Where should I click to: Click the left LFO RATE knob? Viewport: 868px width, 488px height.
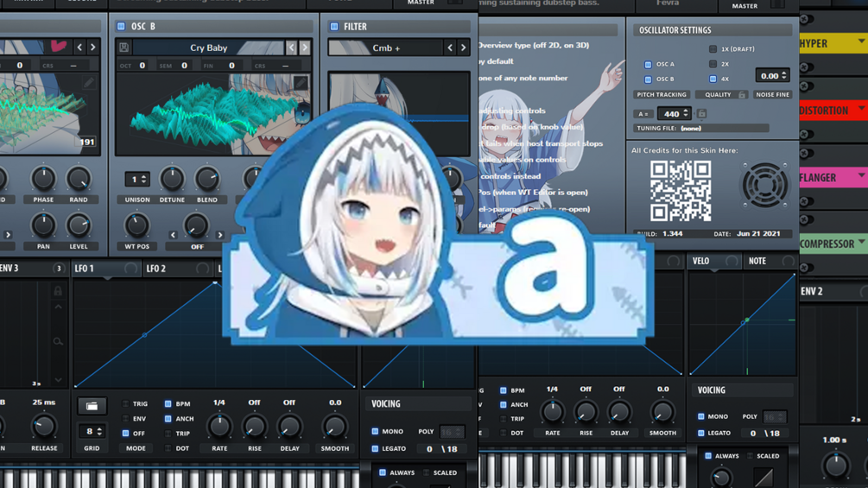(x=219, y=427)
